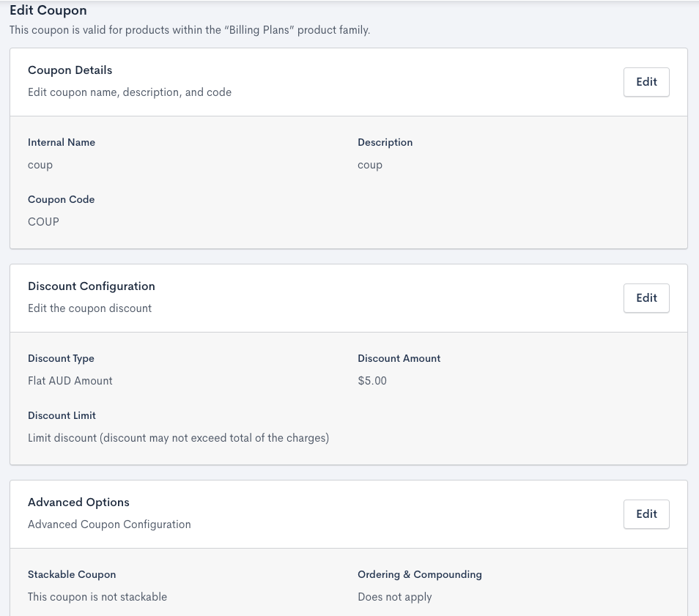
Task: Click the "Limit discount" description text
Action: [x=178, y=438]
